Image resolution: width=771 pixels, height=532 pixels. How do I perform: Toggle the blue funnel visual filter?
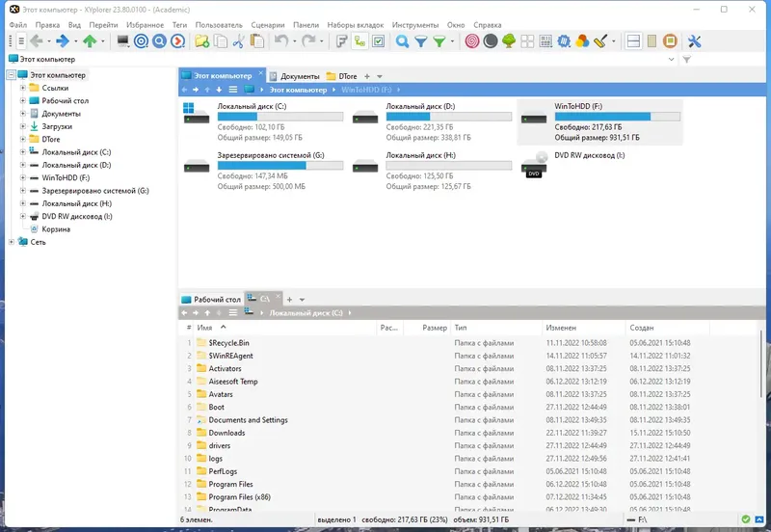pos(421,41)
